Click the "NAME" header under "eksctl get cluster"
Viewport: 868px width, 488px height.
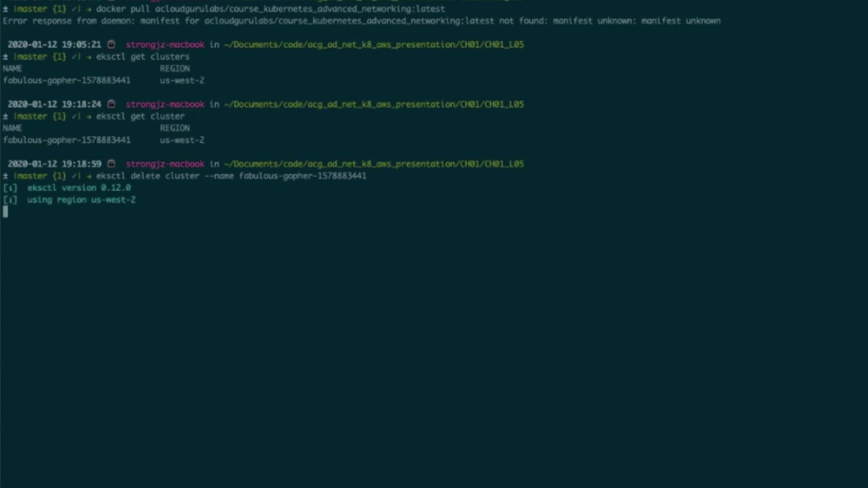pyautogui.click(x=12, y=128)
